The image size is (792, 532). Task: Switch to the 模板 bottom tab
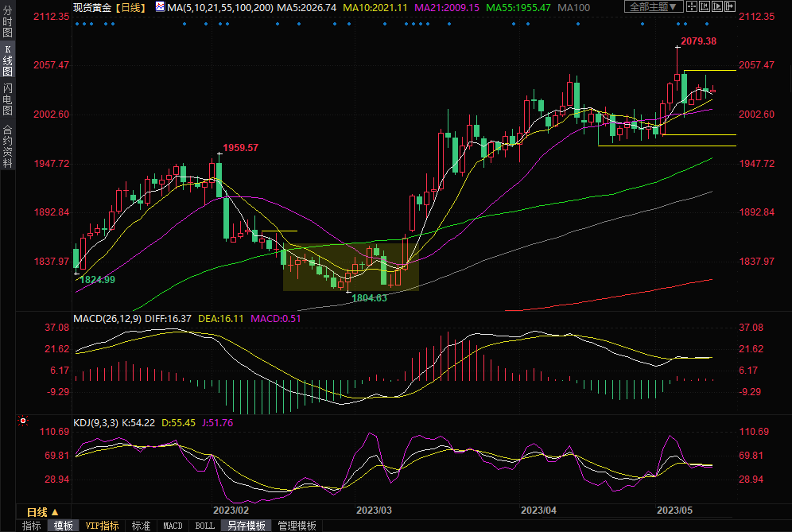click(x=63, y=526)
